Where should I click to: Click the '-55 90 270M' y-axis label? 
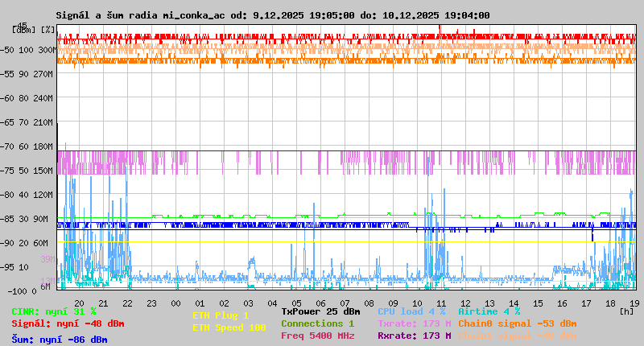tap(27, 74)
